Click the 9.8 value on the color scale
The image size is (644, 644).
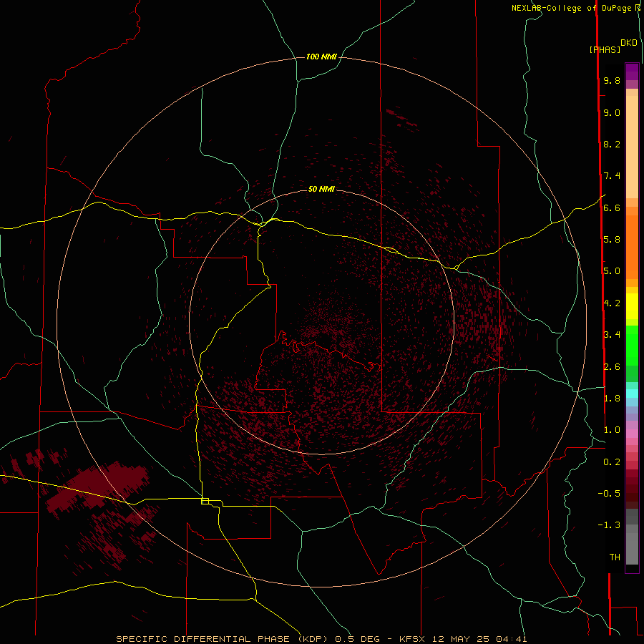coord(612,80)
